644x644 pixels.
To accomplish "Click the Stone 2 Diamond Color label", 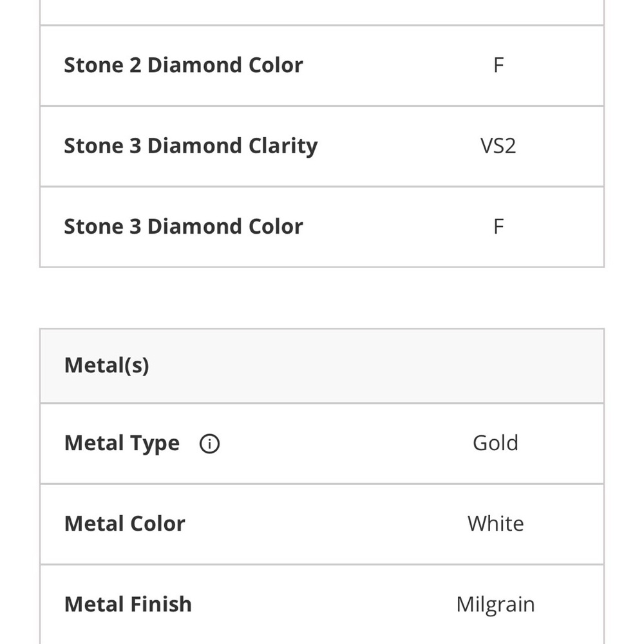I will (183, 65).
